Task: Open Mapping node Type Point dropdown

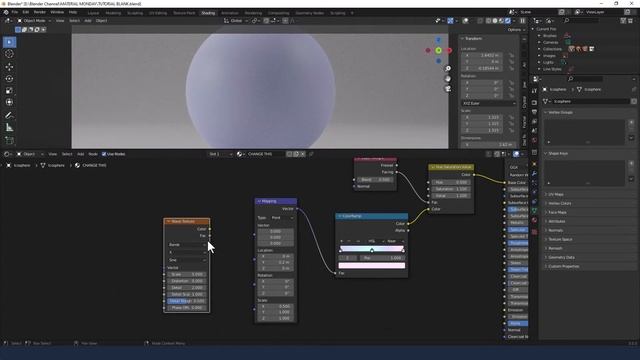Action: (x=282, y=218)
